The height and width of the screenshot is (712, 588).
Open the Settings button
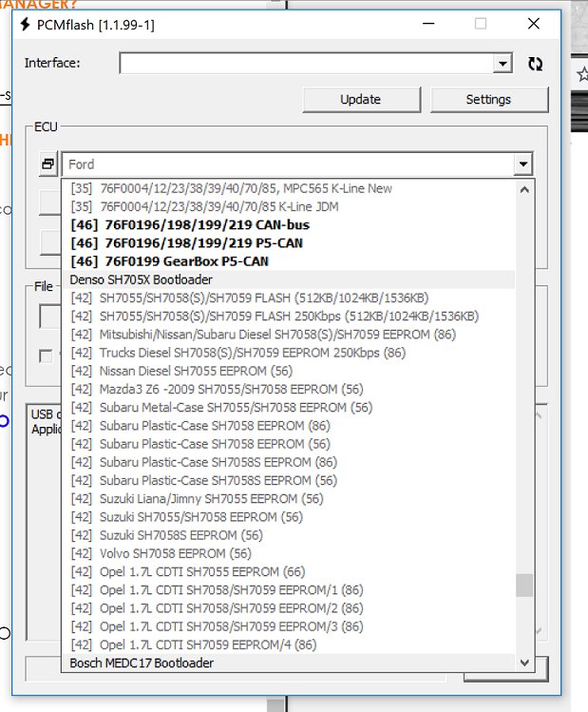pos(488,100)
